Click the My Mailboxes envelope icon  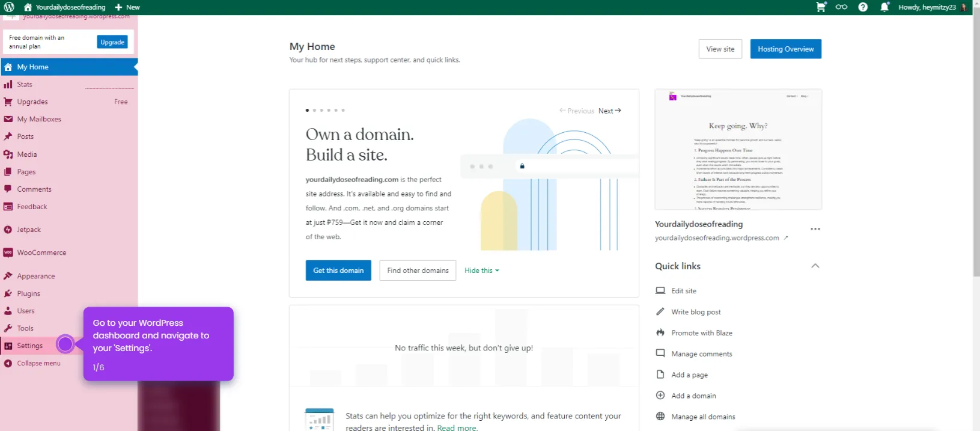click(8, 119)
